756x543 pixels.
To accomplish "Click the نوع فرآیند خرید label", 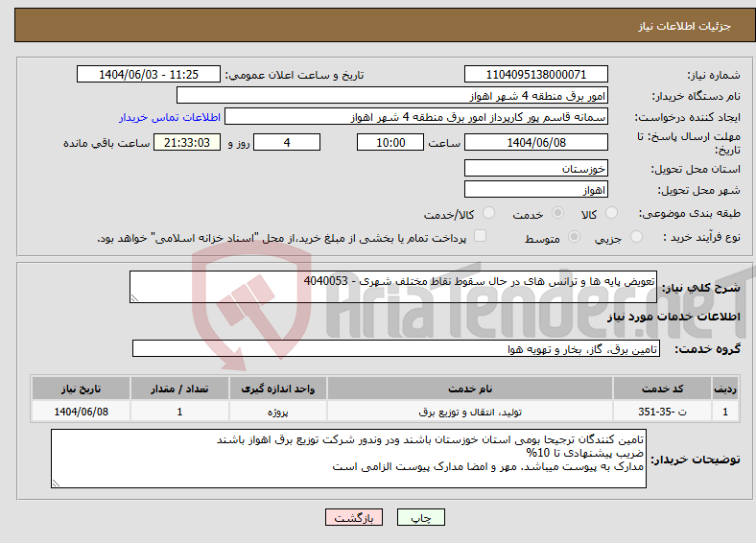I will (702, 237).
